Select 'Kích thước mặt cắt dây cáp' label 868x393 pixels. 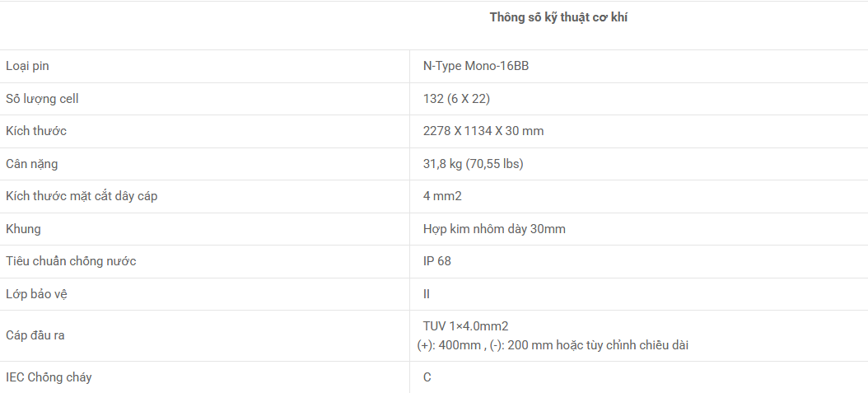point(82,196)
